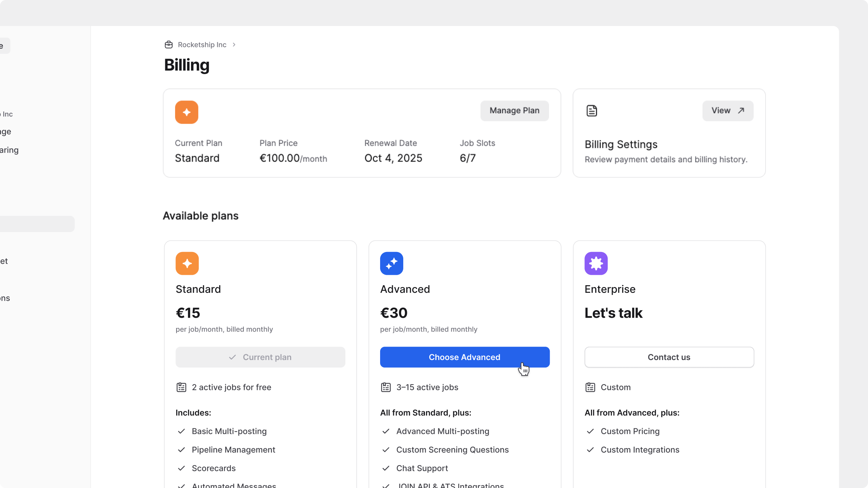
Task: Click the purple Enterprise plan icon
Action: (x=596, y=264)
